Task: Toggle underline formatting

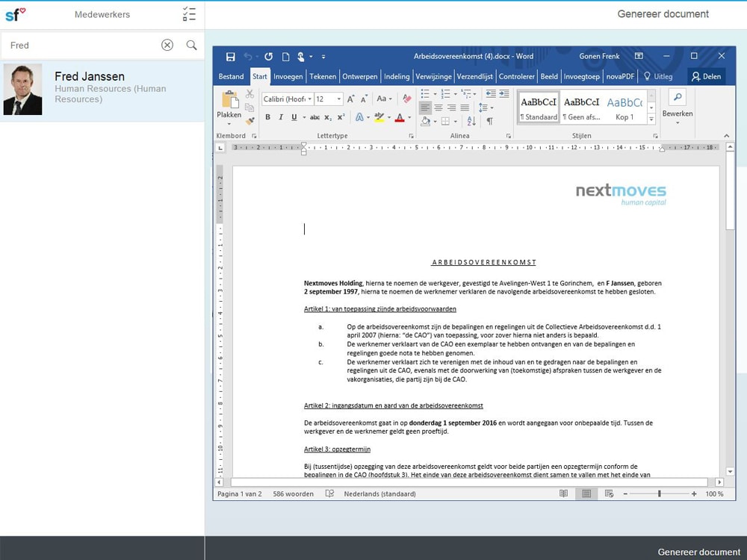Action: click(294, 116)
